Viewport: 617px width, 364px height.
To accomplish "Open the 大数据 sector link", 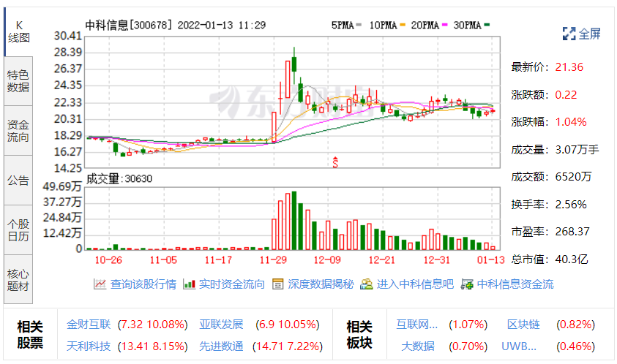I will [x=419, y=346].
